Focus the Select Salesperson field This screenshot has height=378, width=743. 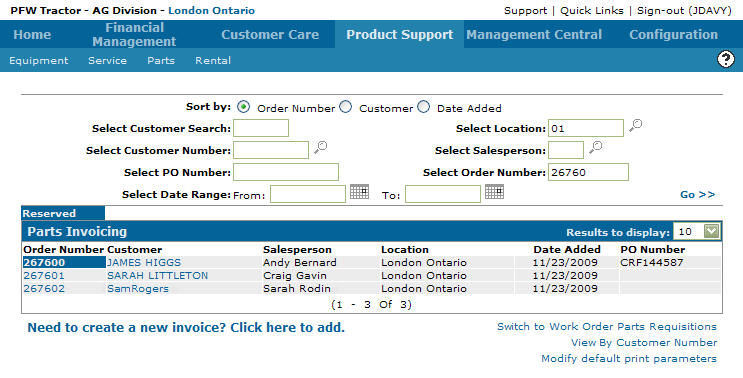(x=566, y=150)
